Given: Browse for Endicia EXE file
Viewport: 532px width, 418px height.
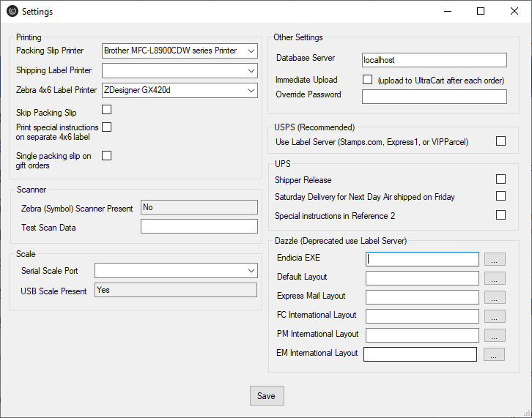Looking at the screenshot, I should (x=495, y=259).
